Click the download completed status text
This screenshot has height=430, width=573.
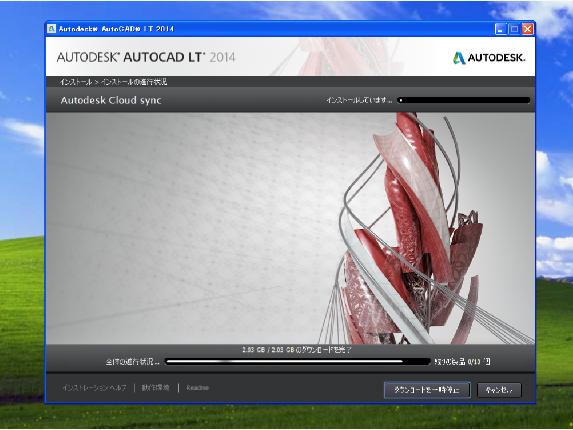pos(296,350)
